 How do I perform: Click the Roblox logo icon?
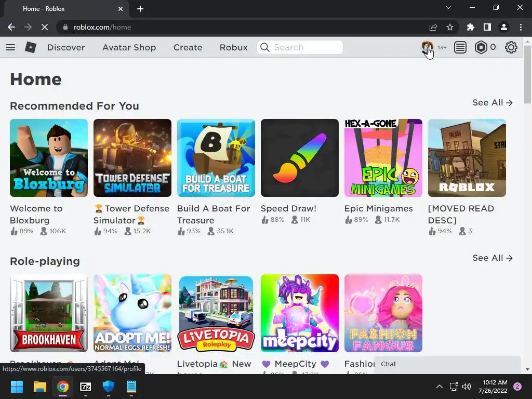(31, 47)
